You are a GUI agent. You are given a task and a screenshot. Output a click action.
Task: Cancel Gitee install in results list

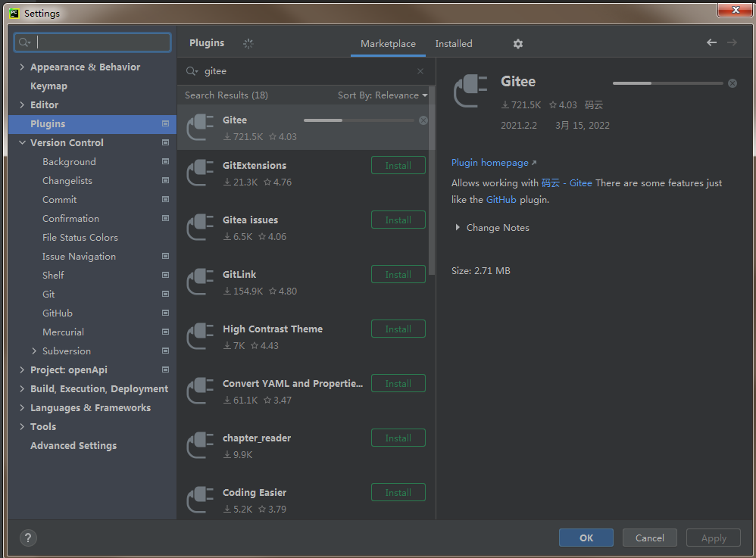[423, 120]
